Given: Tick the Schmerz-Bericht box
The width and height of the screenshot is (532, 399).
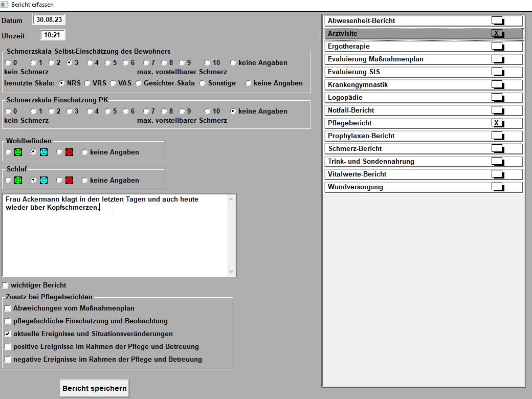Looking at the screenshot, I should 498,149.
